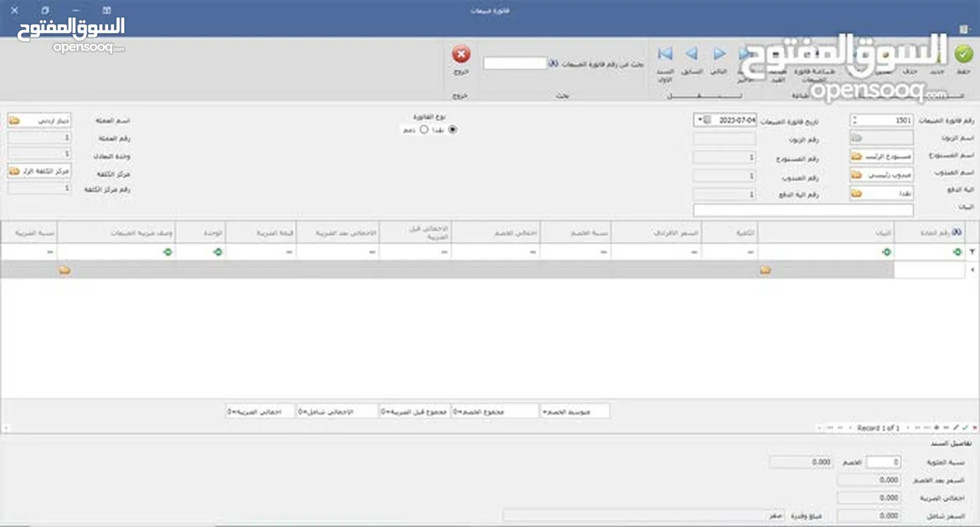Viewport: 980px width, 527px height.
Task: Open folder icon in representative name field
Action: point(856,176)
